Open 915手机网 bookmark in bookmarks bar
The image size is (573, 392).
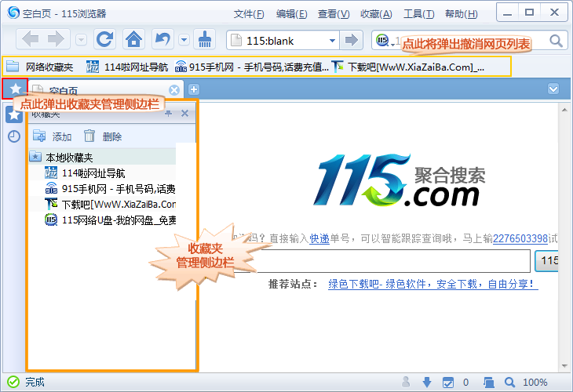[251, 67]
